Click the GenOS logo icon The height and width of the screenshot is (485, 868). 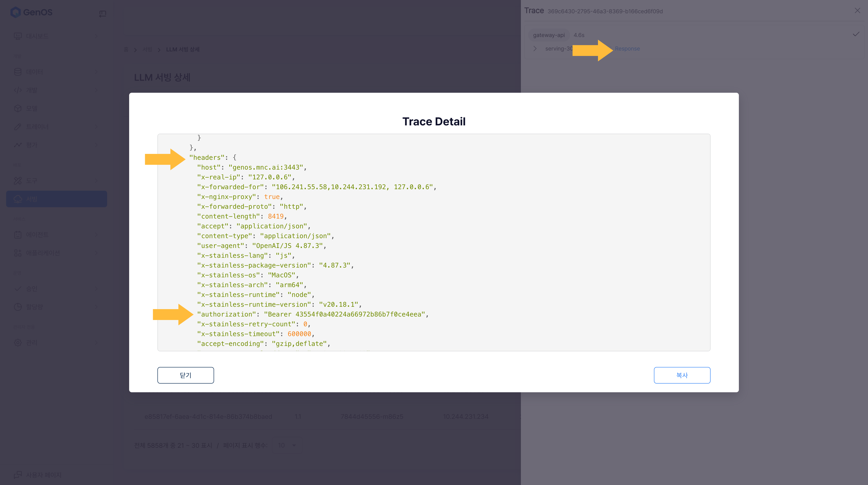point(15,12)
